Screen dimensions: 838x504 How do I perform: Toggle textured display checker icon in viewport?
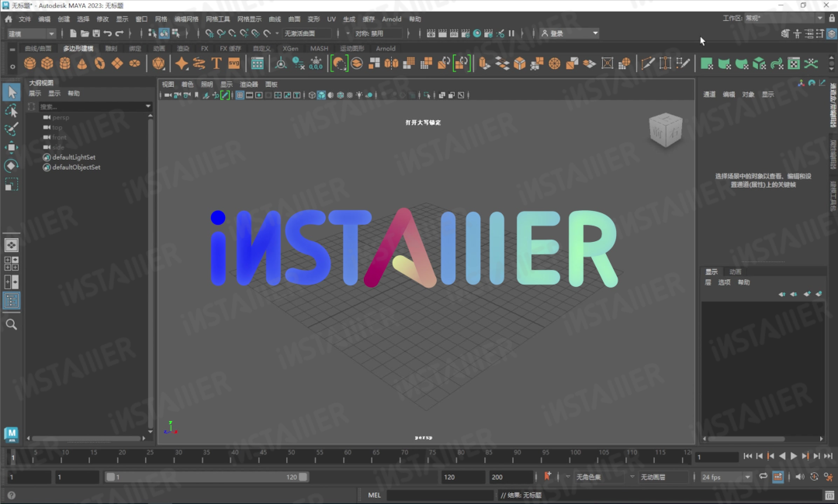click(x=349, y=95)
